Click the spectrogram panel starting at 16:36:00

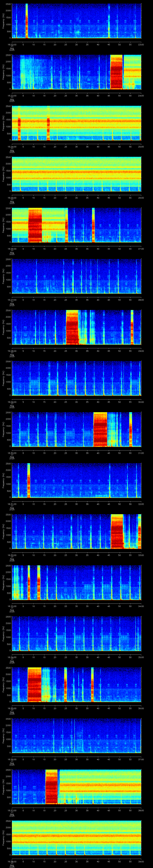(x=77, y=736)
